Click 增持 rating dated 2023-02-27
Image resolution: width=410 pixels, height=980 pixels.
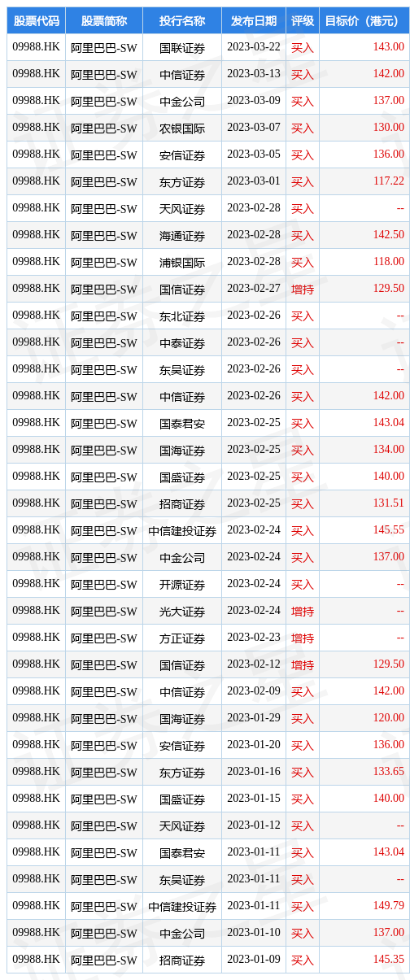[303, 289]
